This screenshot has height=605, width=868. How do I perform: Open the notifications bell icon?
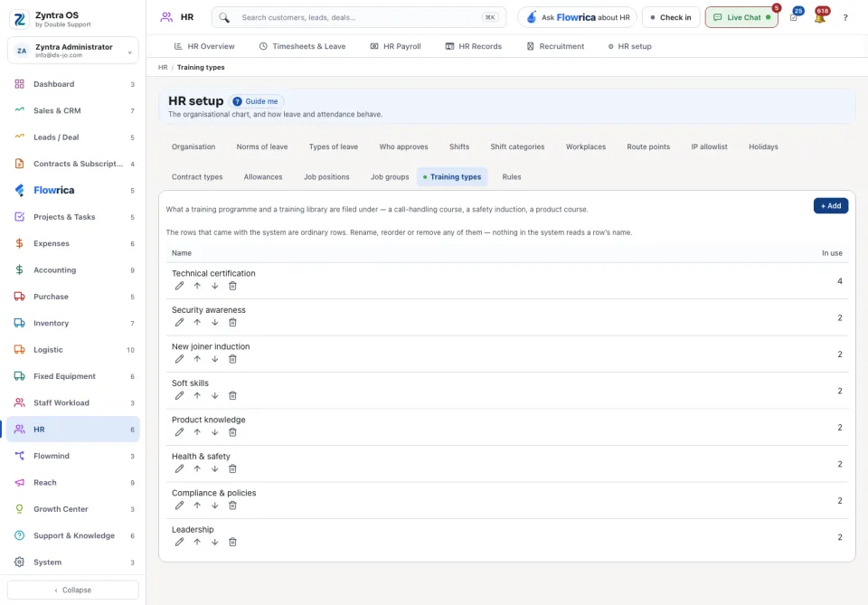[820, 18]
